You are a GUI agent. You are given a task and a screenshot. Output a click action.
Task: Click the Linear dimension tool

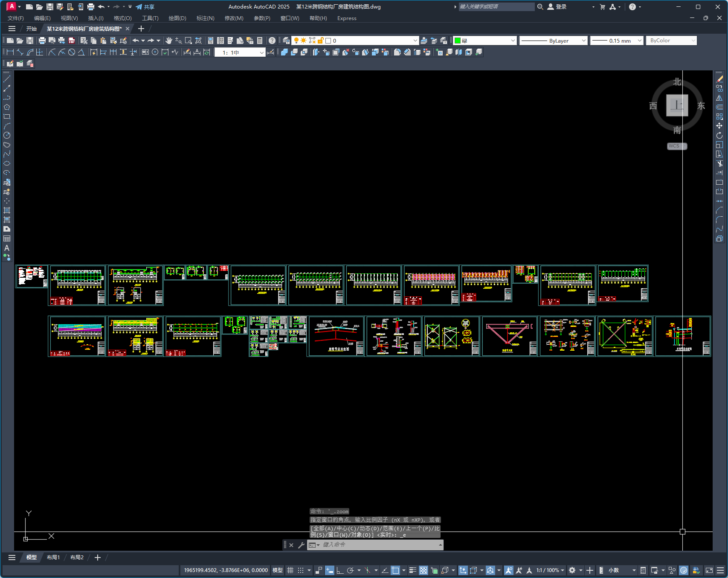click(x=10, y=52)
